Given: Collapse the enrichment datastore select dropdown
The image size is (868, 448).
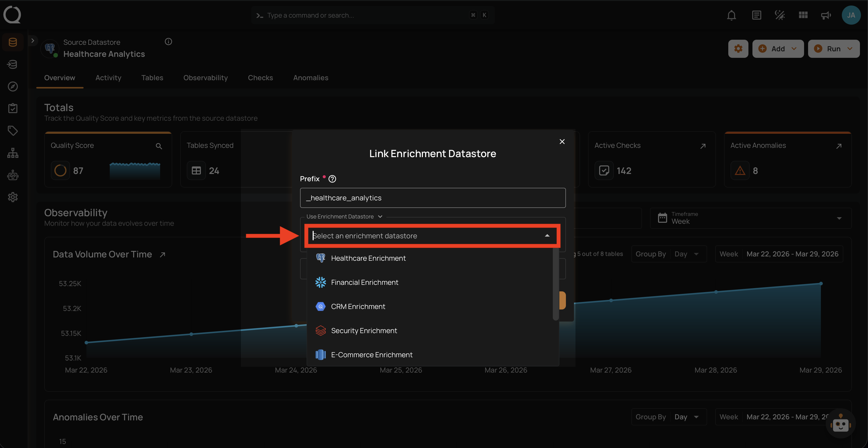Looking at the screenshot, I should coord(547,236).
